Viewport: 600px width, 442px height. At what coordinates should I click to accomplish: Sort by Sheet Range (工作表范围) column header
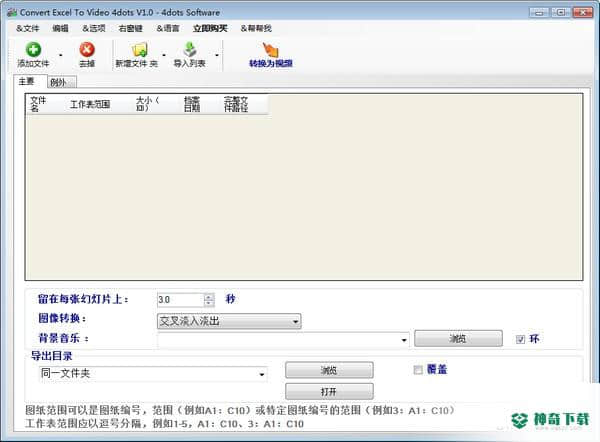click(x=97, y=104)
